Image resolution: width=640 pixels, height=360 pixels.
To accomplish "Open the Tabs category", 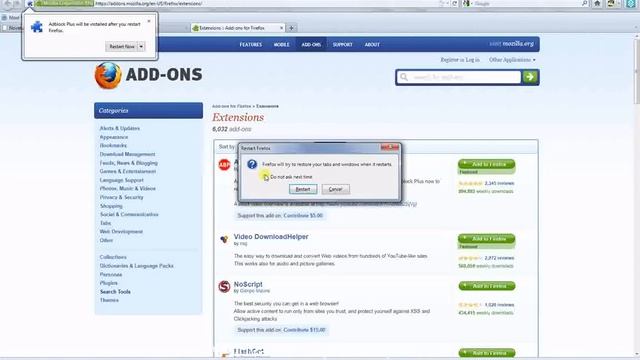I will click(x=105, y=223).
